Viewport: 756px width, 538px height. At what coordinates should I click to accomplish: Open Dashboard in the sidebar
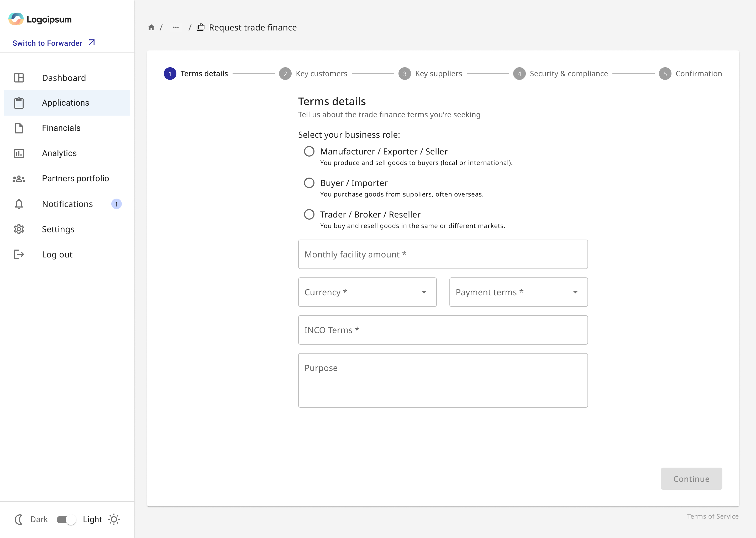(67, 78)
